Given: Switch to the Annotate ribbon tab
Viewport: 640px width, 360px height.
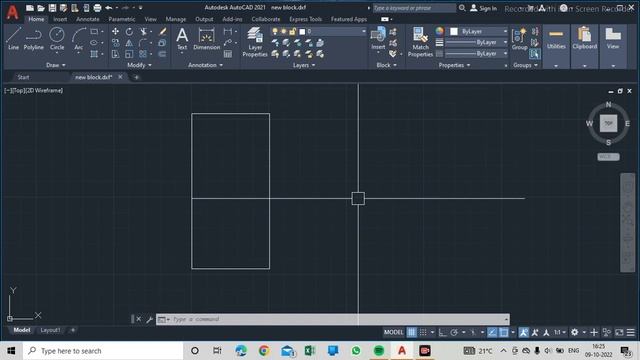Looking at the screenshot, I should (x=88, y=19).
